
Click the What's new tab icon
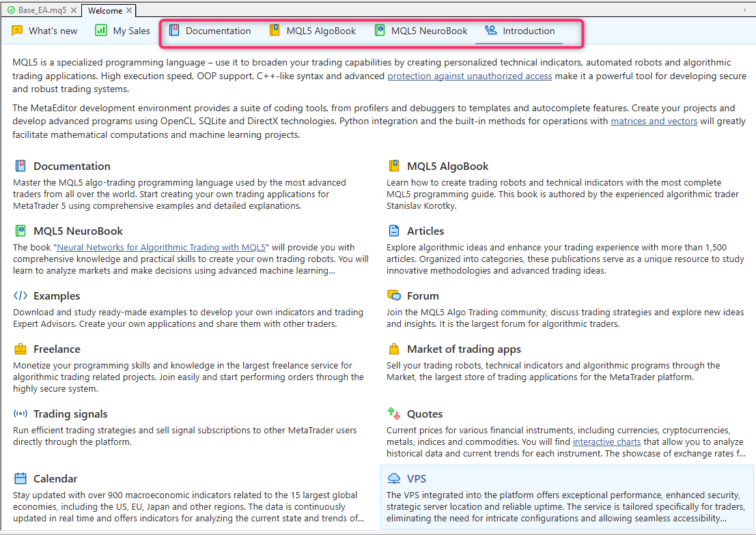[17, 30]
